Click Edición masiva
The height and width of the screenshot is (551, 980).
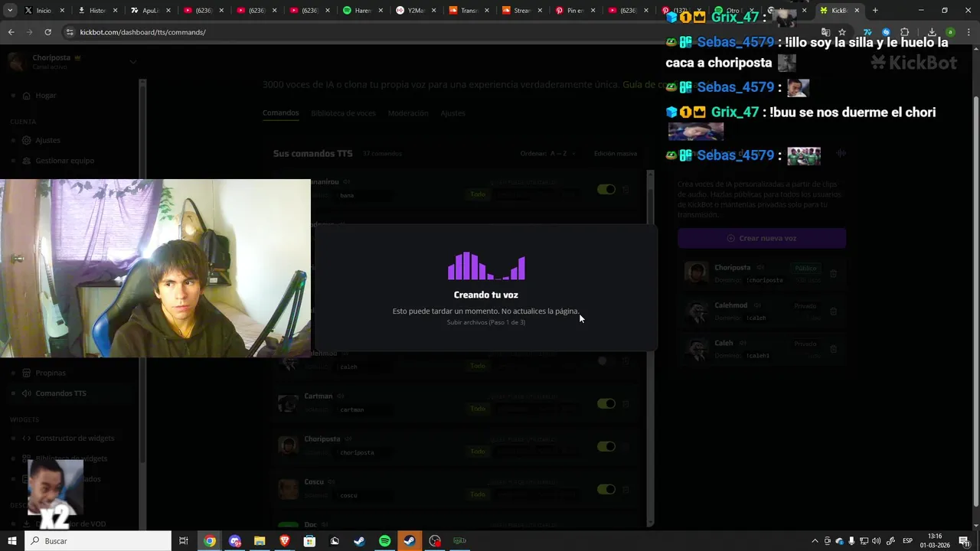(x=615, y=154)
